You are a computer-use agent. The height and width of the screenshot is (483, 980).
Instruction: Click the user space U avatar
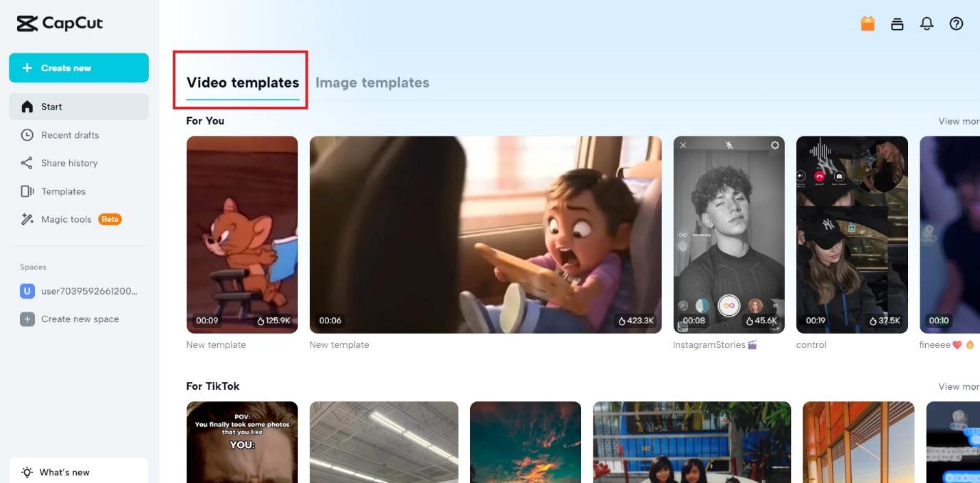pyautogui.click(x=27, y=291)
